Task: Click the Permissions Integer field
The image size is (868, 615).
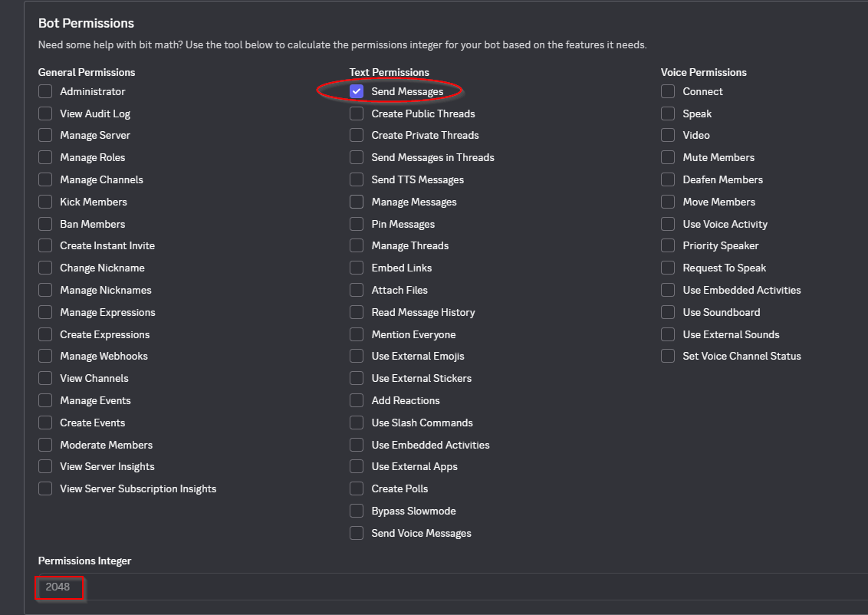Action: 307,587
